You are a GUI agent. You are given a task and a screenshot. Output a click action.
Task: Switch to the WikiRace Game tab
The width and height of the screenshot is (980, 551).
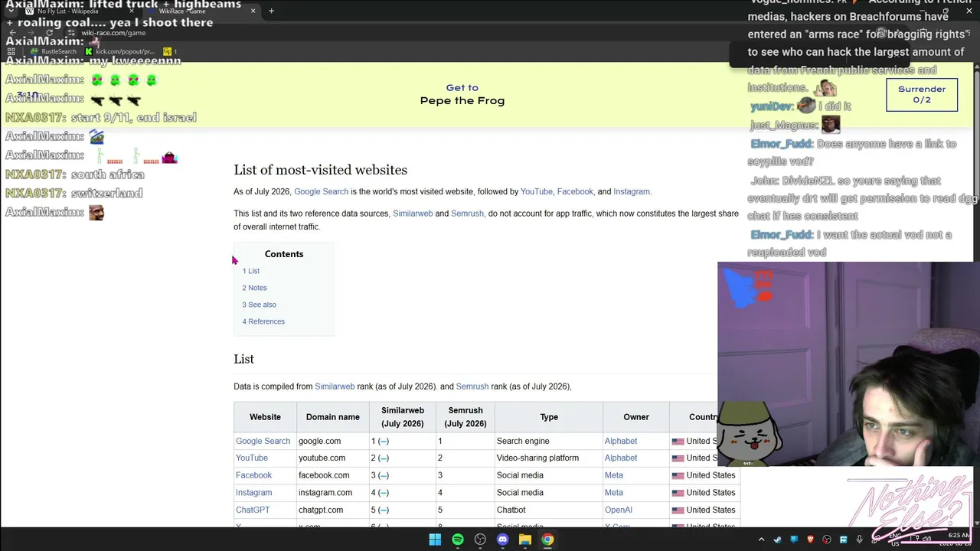point(201,11)
